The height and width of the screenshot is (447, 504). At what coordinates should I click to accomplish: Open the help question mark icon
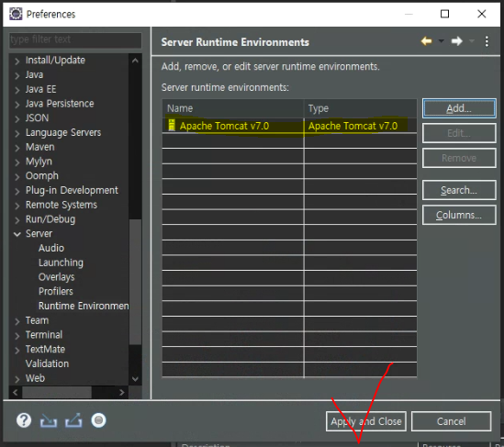point(24,420)
